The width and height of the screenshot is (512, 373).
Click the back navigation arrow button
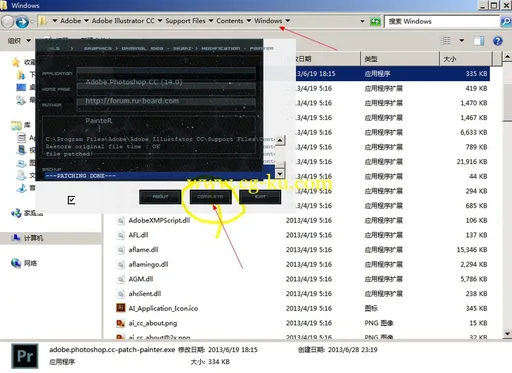click(x=22, y=22)
